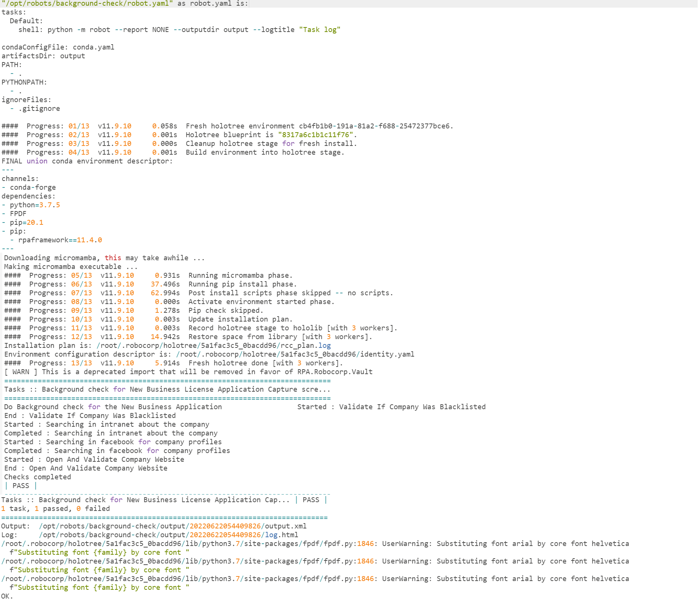The height and width of the screenshot is (602, 700).
Task: Click the .gitignore entry under ignoreFiles
Action: (39, 109)
